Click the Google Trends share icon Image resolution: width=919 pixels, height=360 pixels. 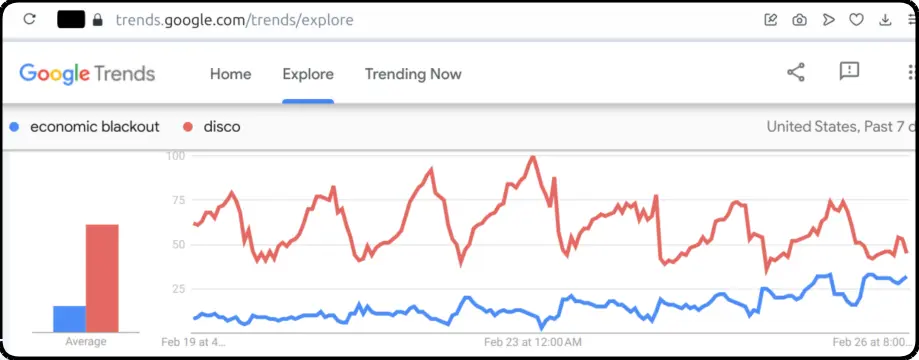795,73
